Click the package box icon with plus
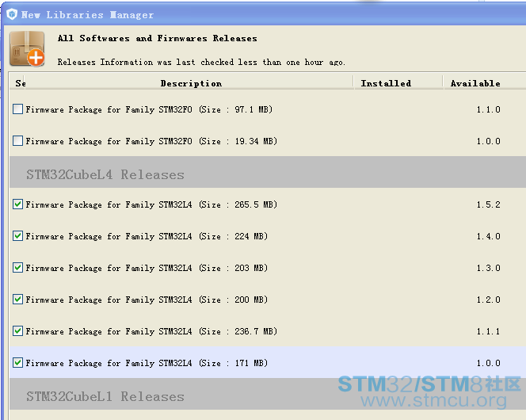 click(x=27, y=49)
